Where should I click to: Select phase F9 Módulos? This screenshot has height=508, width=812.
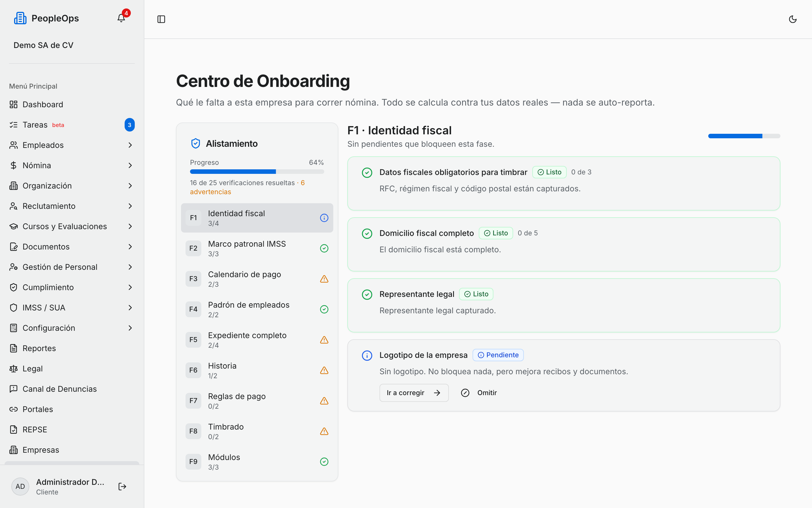point(257,462)
